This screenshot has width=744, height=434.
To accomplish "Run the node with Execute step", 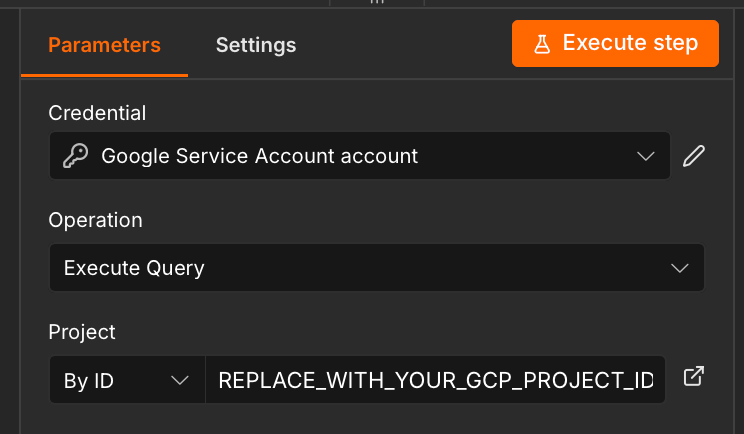I will point(615,44).
